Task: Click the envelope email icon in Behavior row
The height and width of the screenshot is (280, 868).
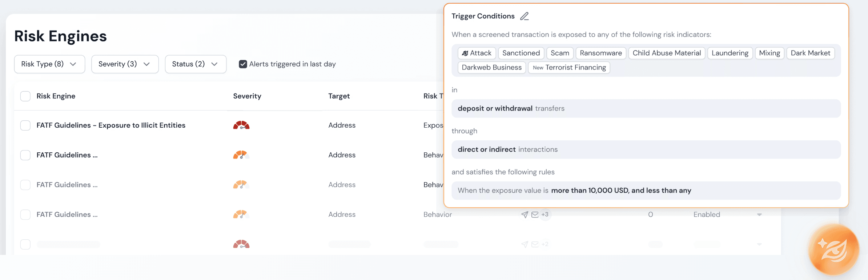Action: point(535,215)
